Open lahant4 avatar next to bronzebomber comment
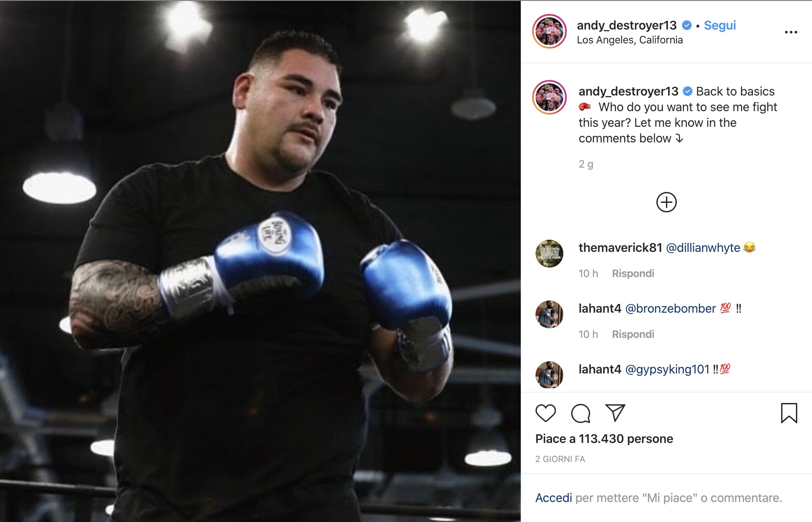Viewport: 812px width, 522px height. click(549, 314)
